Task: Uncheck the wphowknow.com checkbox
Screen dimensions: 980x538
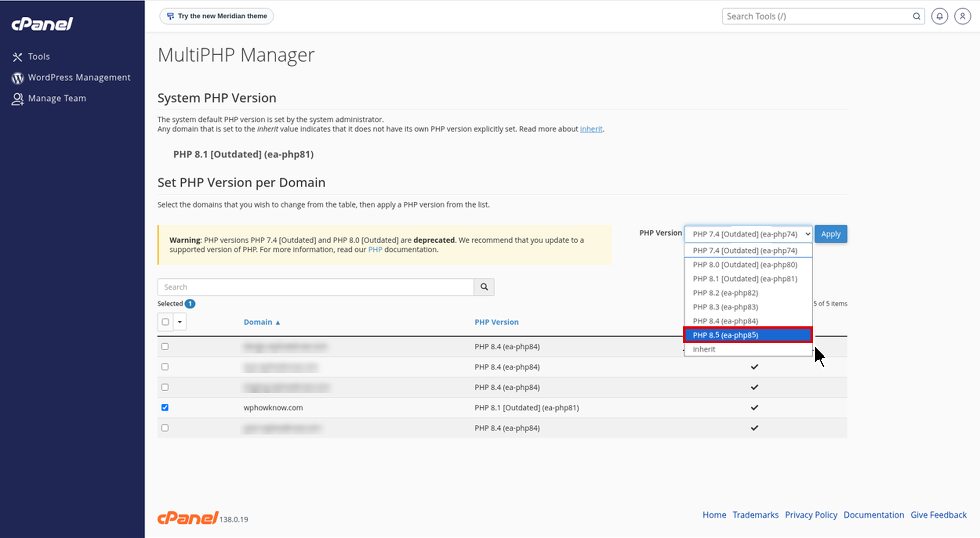Action: [165, 407]
